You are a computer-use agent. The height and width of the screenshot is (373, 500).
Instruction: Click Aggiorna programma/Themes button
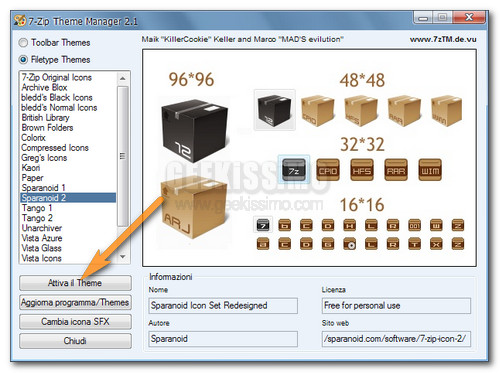(75, 302)
